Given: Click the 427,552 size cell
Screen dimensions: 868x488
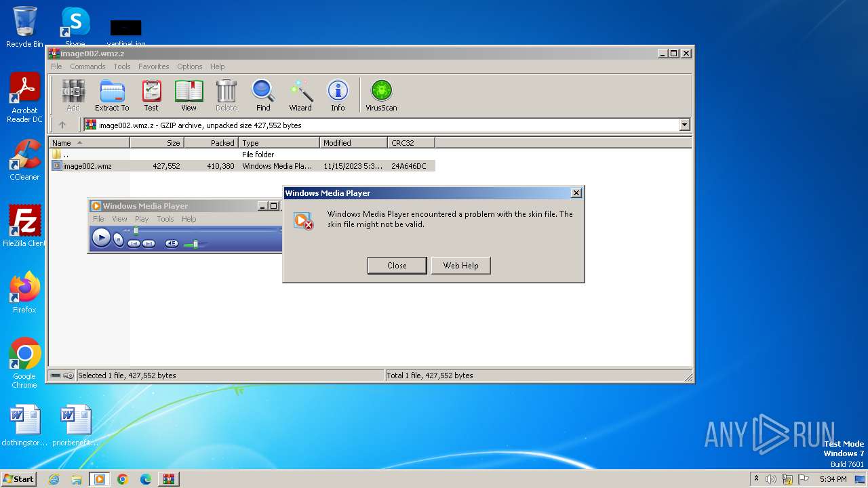Looking at the screenshot, I should [x=166, y=166].
